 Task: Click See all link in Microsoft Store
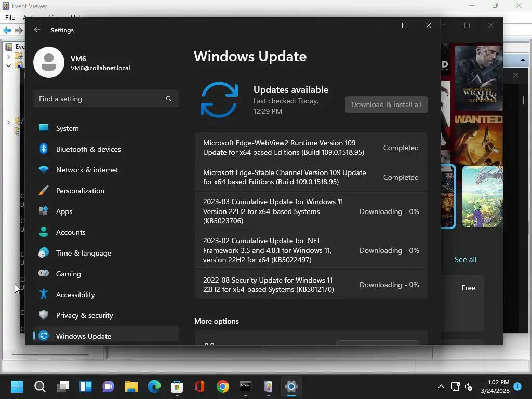pyautogui.click(x=465, y=260)
